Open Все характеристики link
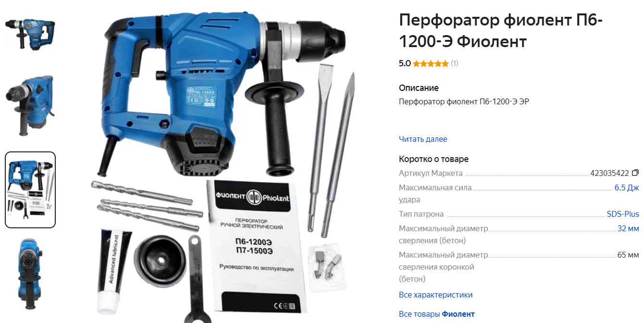Screen dimensions: 644x323 (x=436, y=295)
